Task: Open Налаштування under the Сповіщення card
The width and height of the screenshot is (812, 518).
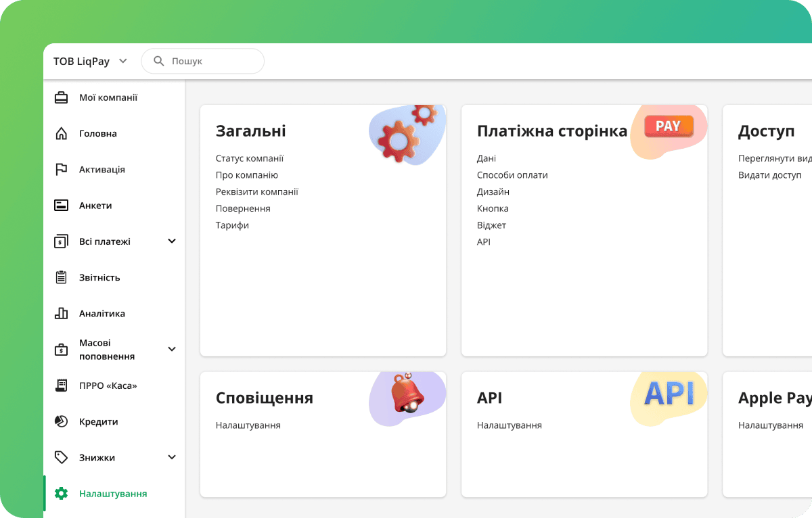Action: (248, 425)
